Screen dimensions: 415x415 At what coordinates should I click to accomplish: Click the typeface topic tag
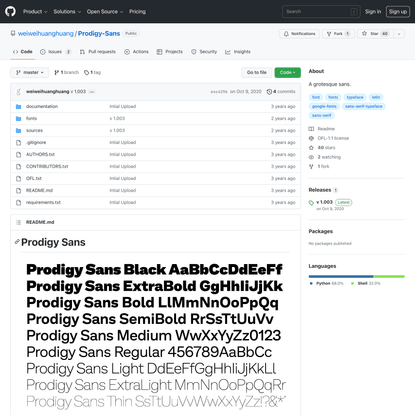tap(355, 97)
